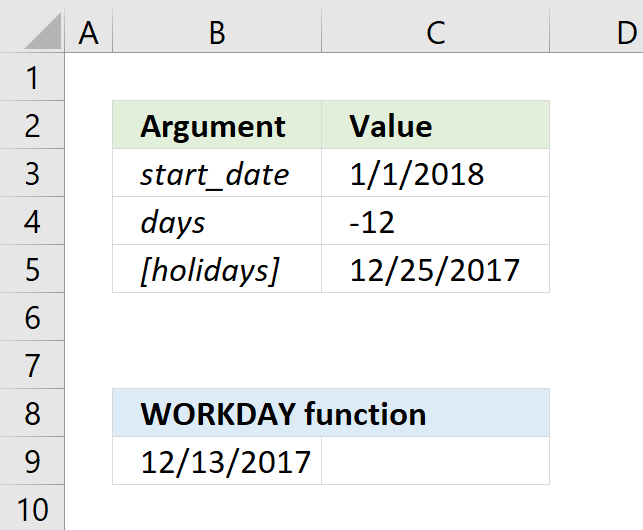Select row 8 header
Viewport: 643px width, 530px height.
pyautogui.click(x=32, y=413)
